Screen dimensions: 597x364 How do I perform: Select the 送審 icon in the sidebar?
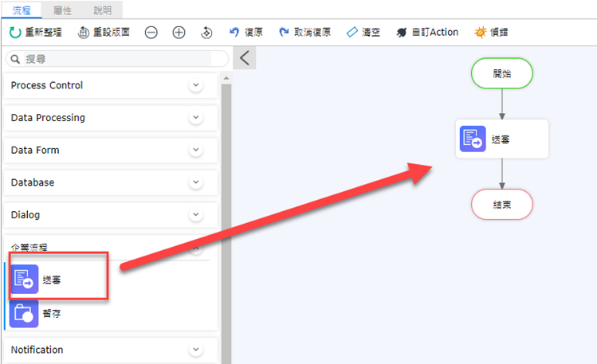point(25,280)
